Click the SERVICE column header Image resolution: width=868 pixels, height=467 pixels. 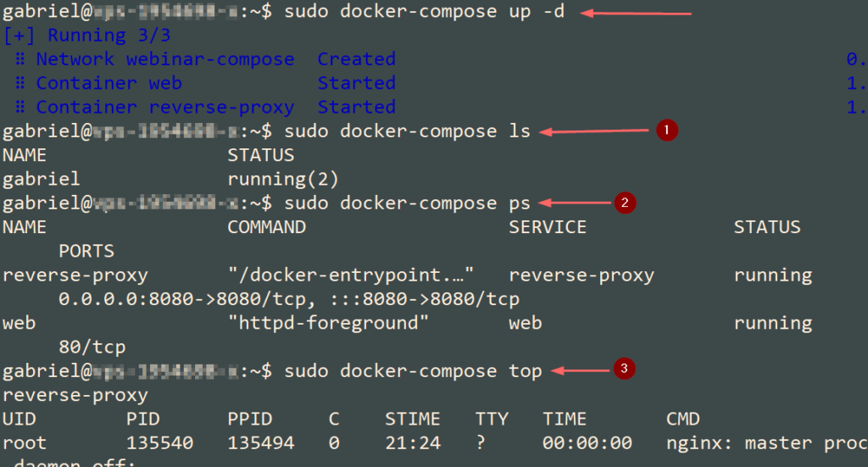pos(547,227)
